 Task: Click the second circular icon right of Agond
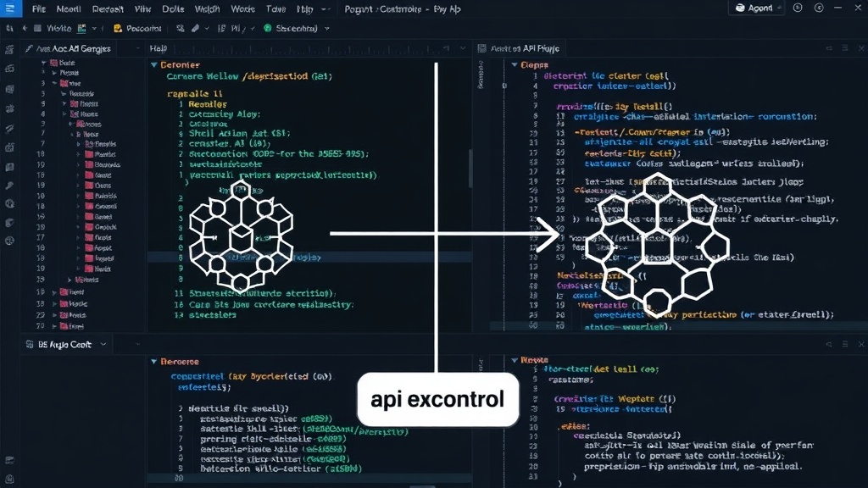(x=819, y=8)
